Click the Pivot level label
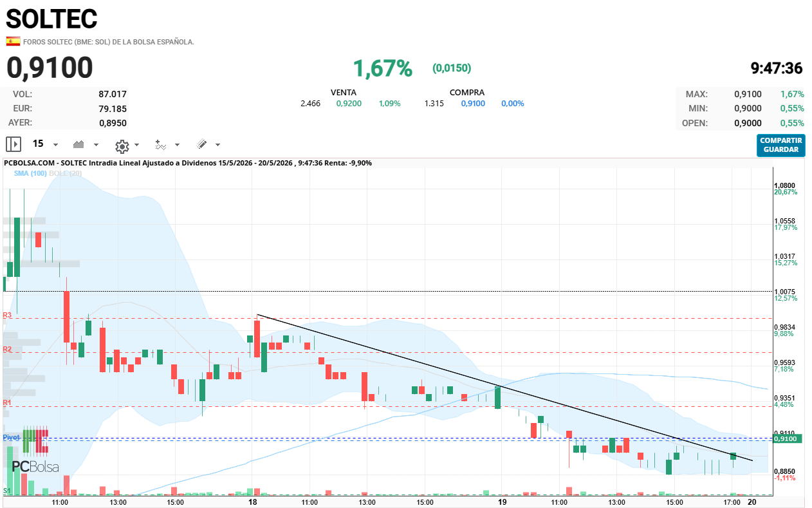Image resolution: width=812 pixels, height=508 pixels. click(x=12, y=437)
